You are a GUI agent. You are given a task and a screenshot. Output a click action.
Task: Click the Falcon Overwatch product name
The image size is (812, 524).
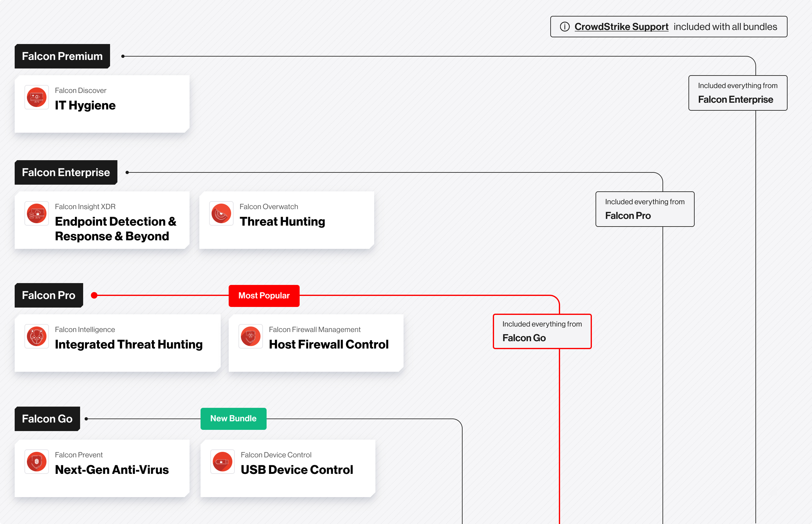[x=269, y=207]
